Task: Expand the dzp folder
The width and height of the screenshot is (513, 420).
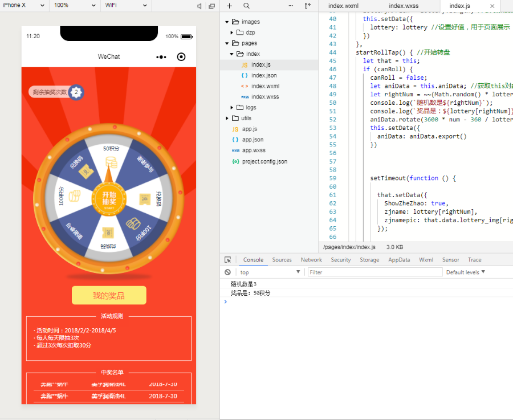Action: pos(231,32)
